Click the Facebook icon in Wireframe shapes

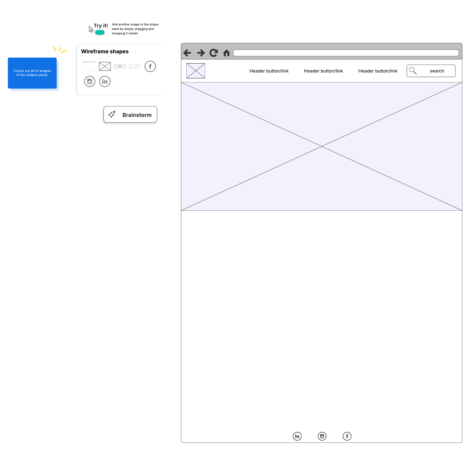[x=150, y=66]
